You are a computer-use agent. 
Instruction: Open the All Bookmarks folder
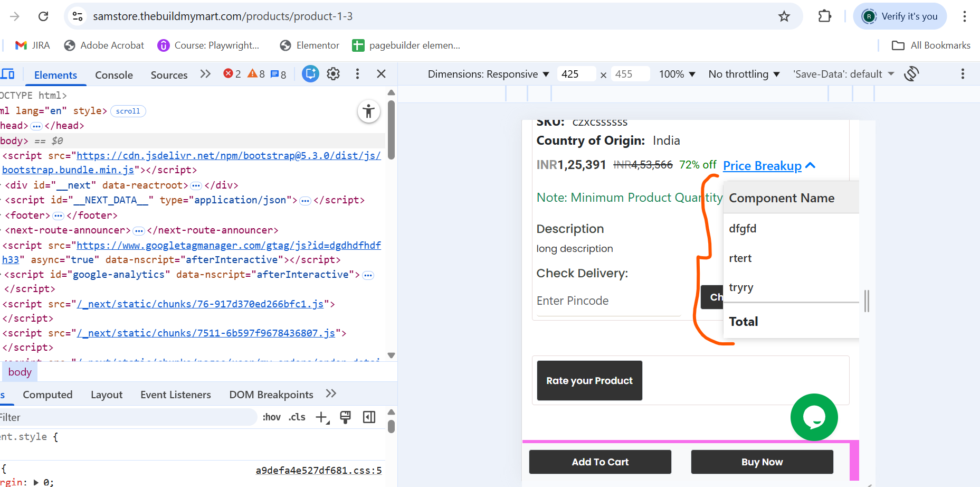[931, 45]
